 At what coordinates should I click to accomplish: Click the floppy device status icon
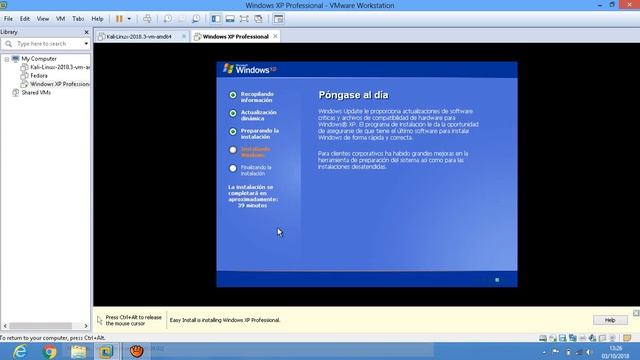(x=563, y=338)
